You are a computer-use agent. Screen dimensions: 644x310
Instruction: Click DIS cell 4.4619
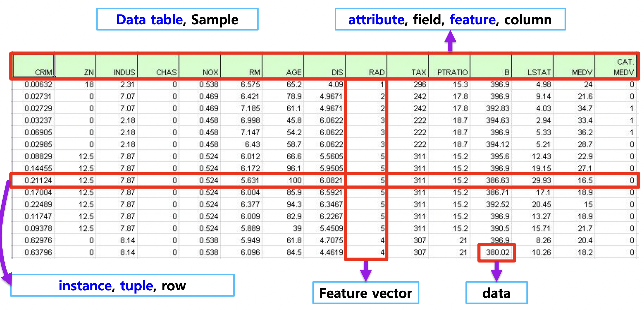pos(325,252)
